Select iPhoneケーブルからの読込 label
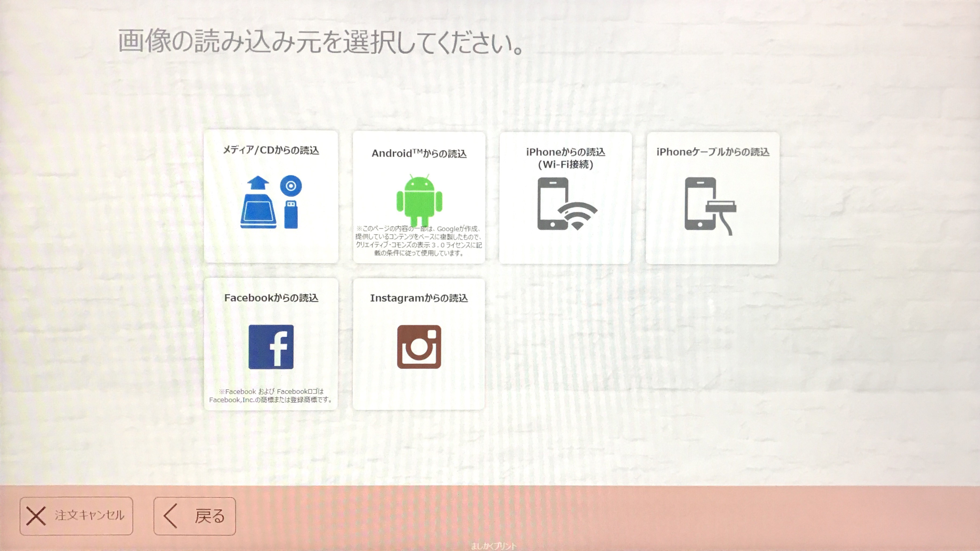Image resolution: width=980 pixels, height=551 pixels. [x=713, y=152]
